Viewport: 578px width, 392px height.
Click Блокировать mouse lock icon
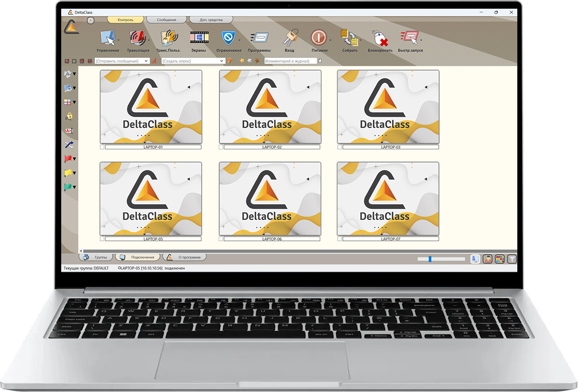(x=380, y=38)
